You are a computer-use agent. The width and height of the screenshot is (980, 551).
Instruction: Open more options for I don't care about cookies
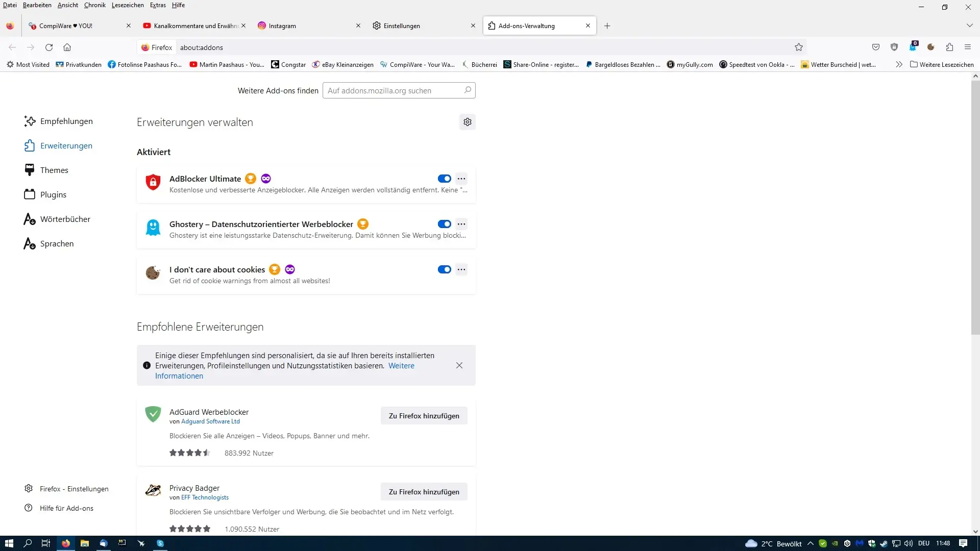(461, 269)
